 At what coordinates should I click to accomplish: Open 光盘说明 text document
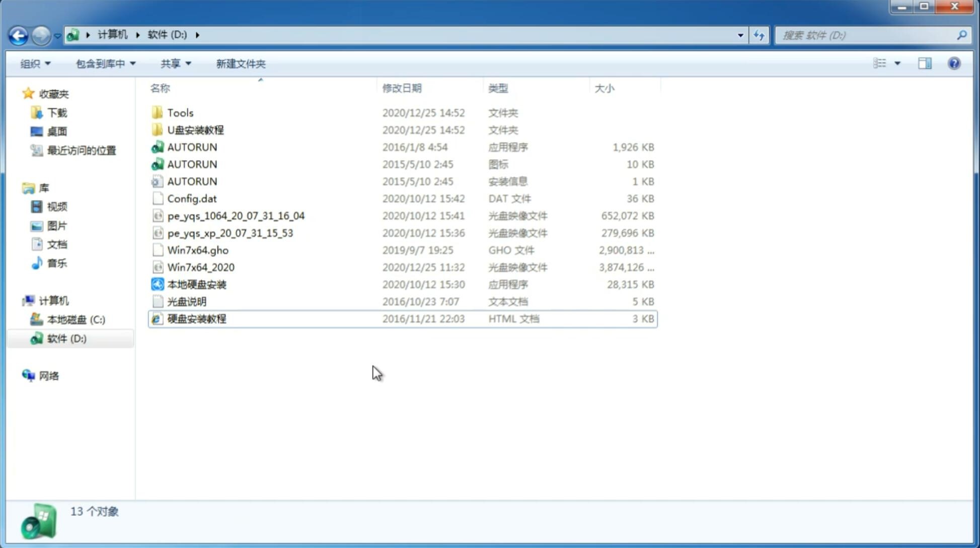187,302
